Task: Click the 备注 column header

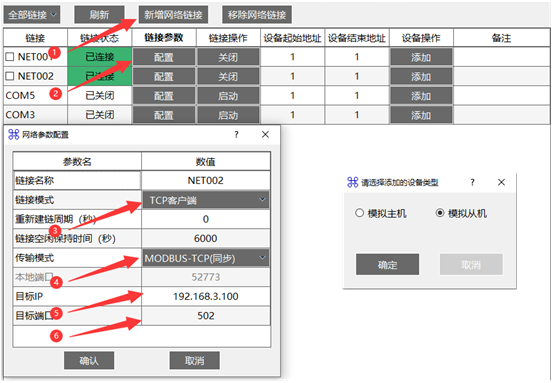Action: coord(501,37)
